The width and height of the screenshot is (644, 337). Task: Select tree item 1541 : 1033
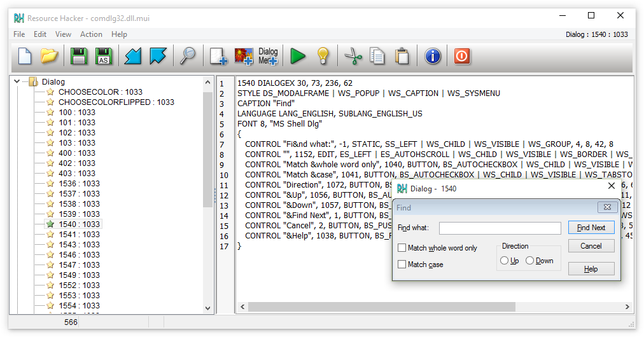tap(79, 235)
